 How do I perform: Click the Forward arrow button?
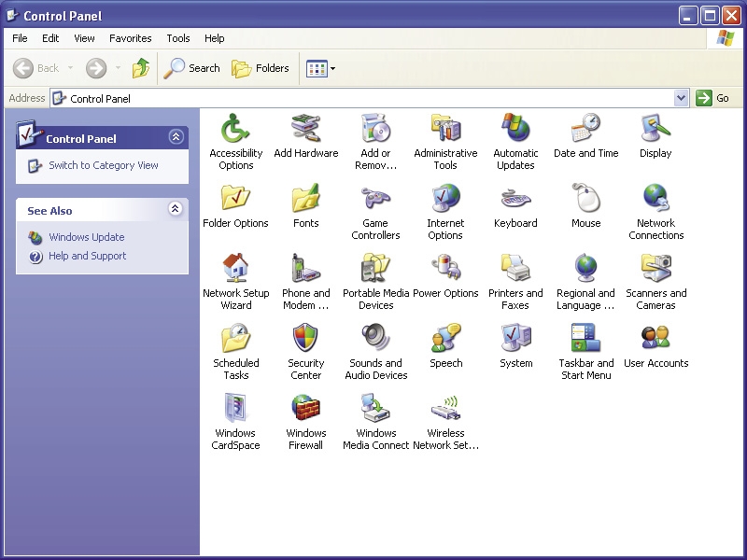point(96,68)
